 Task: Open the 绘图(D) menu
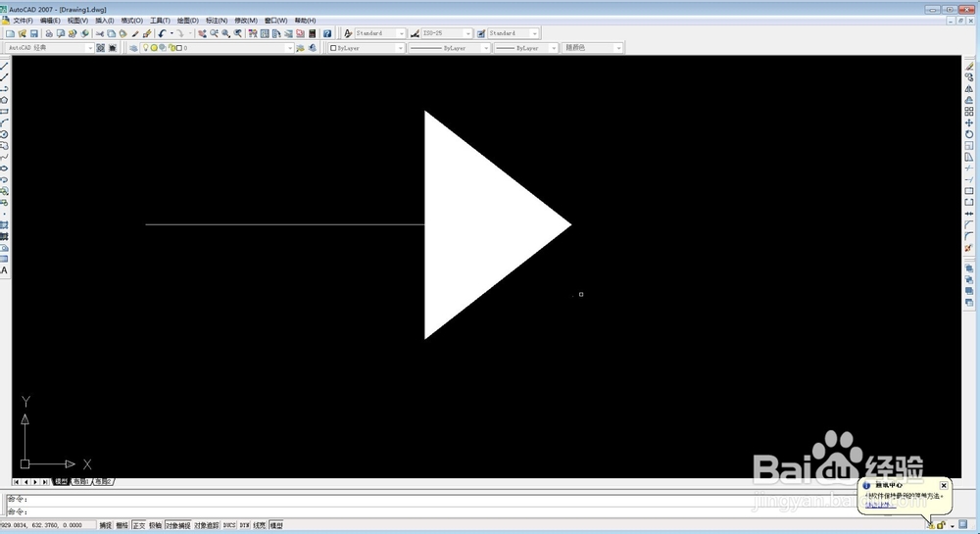187,21
